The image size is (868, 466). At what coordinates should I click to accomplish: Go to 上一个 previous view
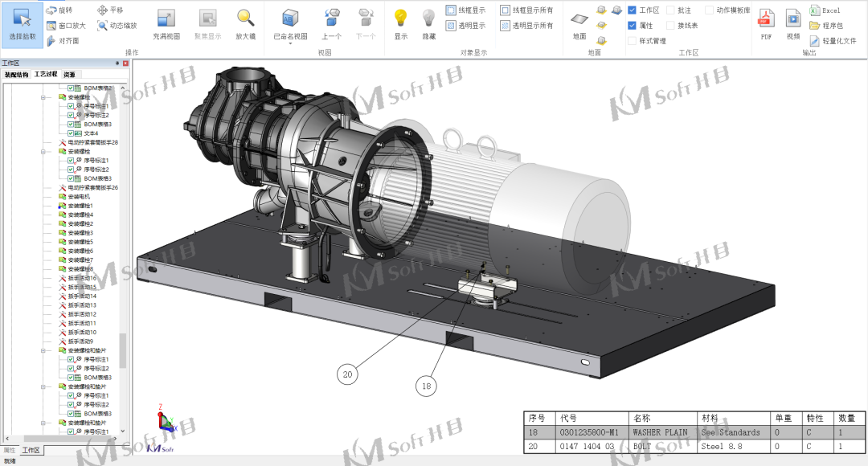[x=331, y=24]
